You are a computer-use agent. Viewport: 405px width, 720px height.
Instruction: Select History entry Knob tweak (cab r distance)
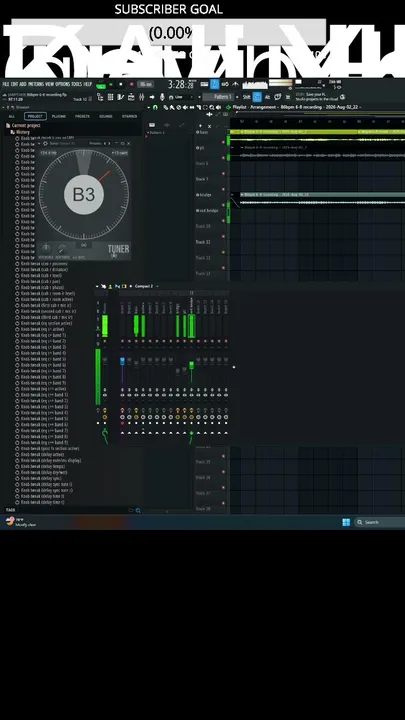pyautogui.click(x=45, y=270)
